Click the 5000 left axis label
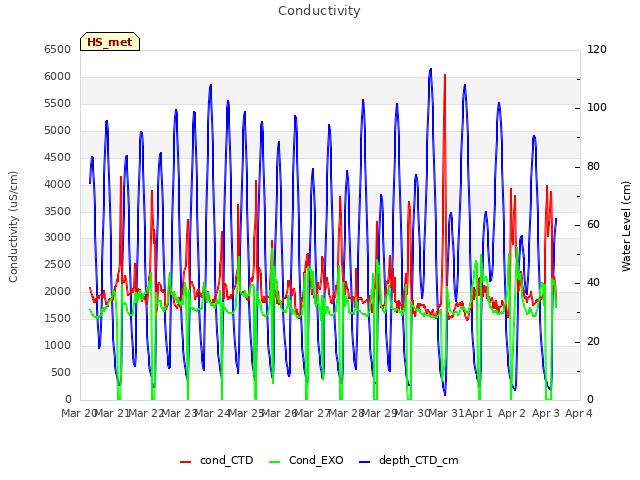The image size is (640, 480). tap(58, 130)
